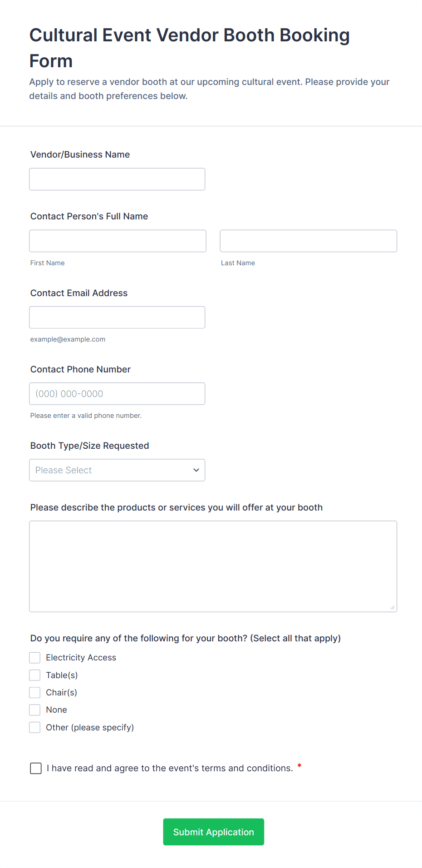Enable the Chair(s) checkbox
422x868 pixels.
[35, 693]
